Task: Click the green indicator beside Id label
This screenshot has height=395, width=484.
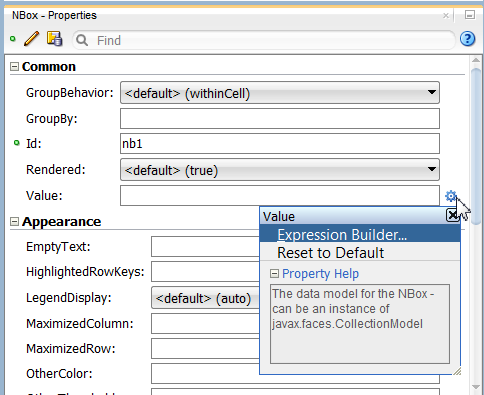Action: click(x=17, y=143)
